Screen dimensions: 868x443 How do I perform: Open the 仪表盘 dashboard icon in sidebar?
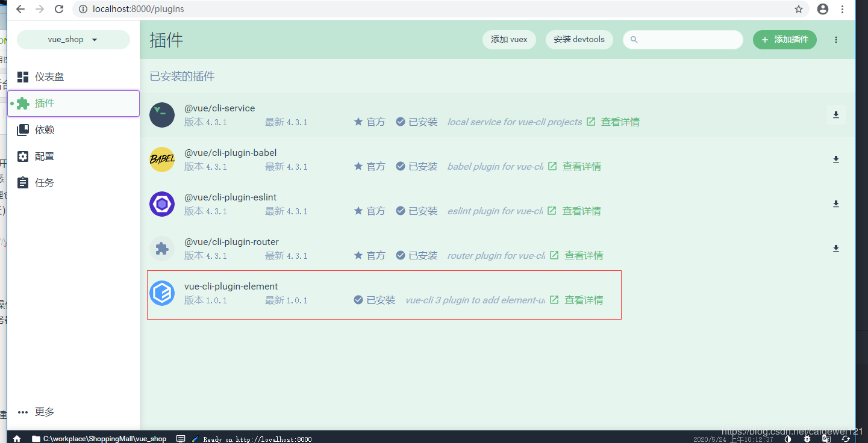(22, 76)
